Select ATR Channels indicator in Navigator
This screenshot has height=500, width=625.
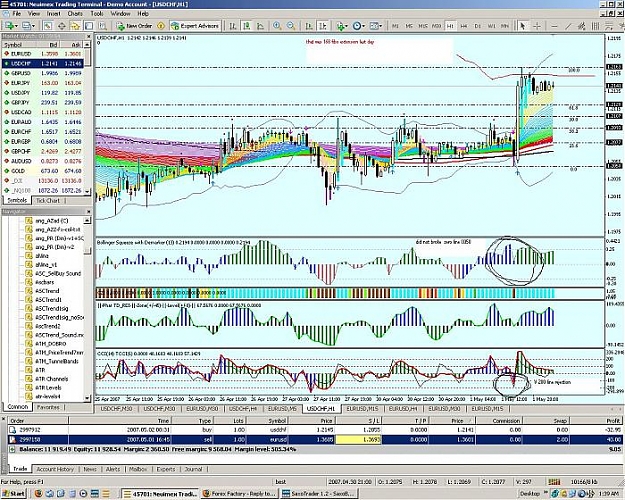pos(51,379)
